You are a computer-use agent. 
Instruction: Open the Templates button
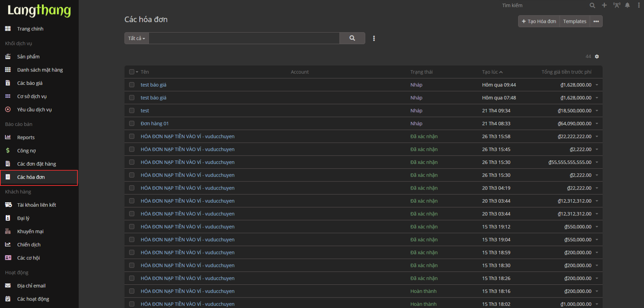tap(574, 22)
